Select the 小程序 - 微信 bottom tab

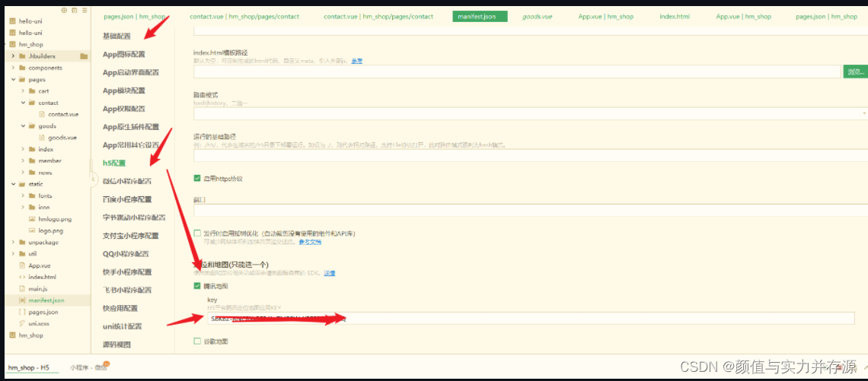(88, 367)
